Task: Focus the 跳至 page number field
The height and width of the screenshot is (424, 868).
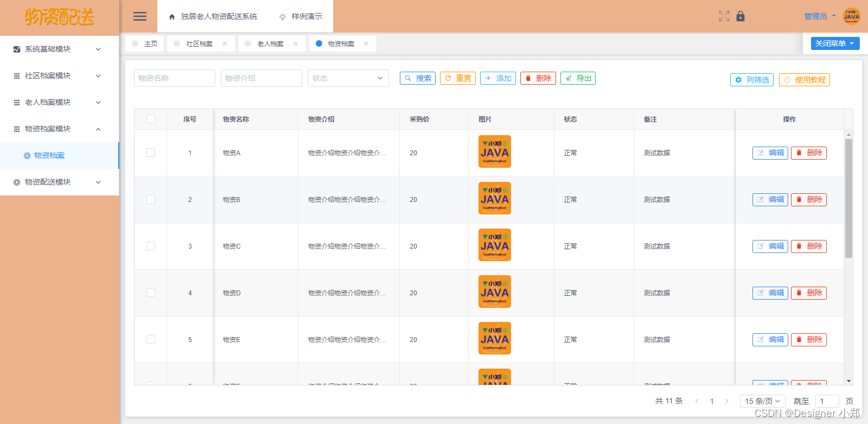Action: [x=827, y=401]
